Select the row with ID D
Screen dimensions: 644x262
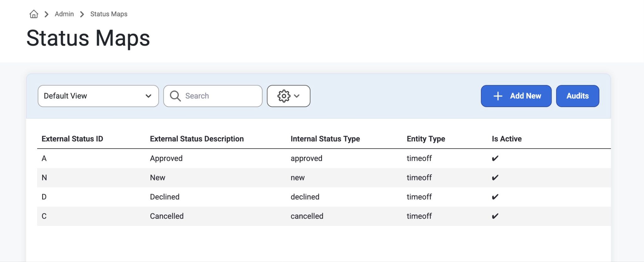pyautogui.click(x=324, y=197)
